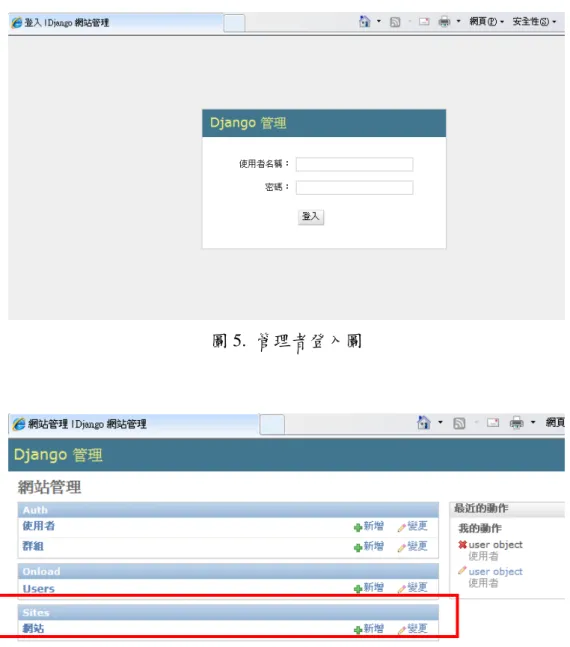Screen dimensions: 570x647
Task: Click the 最近的動作 panel heading
Action: (481, 508)
